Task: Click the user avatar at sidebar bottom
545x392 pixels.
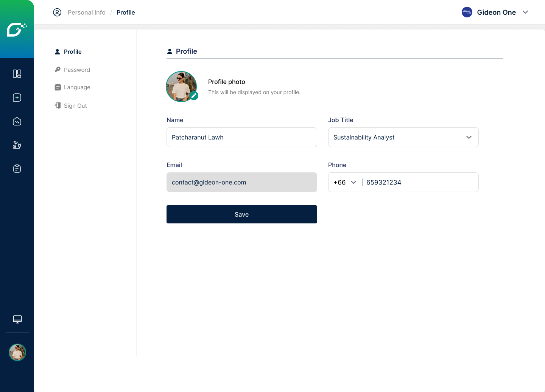Action: (x=17, y=352)
